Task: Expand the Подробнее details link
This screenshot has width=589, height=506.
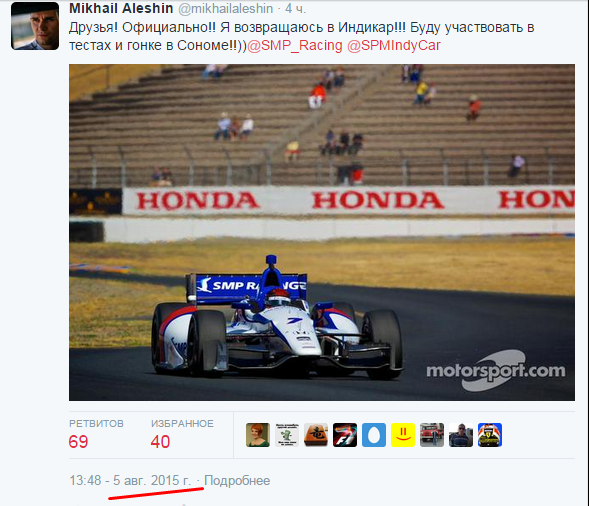Action: 237,480
